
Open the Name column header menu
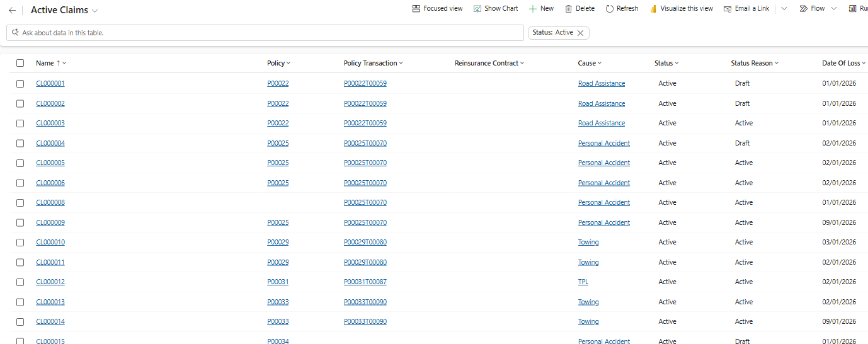[51, 63]
